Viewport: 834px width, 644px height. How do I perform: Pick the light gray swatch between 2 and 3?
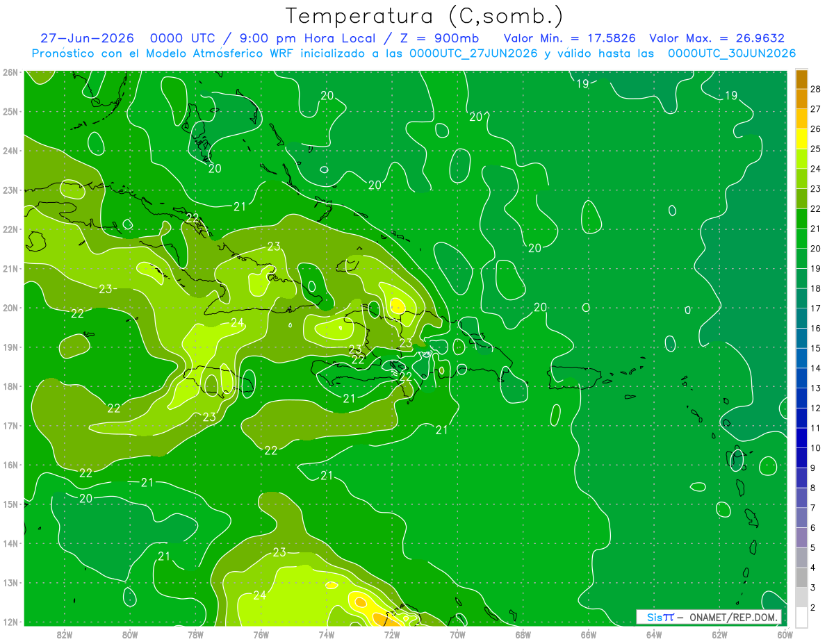(x=801, y=597)
